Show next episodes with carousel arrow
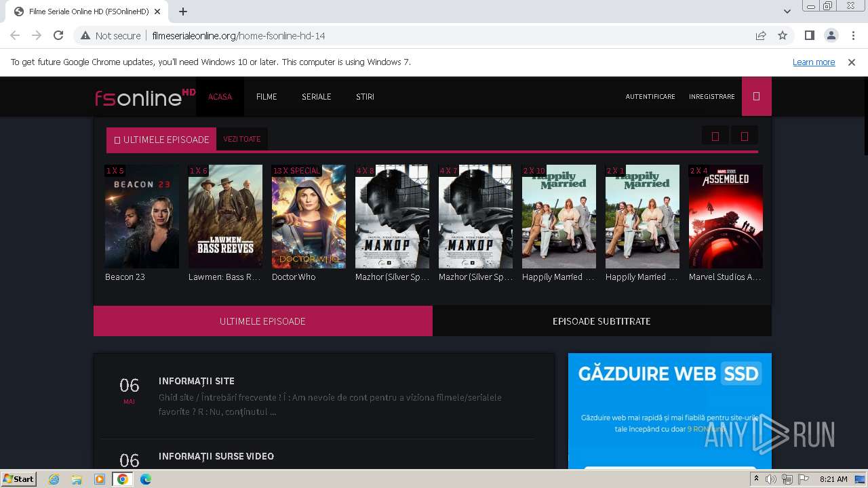Image resolution: width=868 pixels, height=488 pixels. tap(744, 136)
